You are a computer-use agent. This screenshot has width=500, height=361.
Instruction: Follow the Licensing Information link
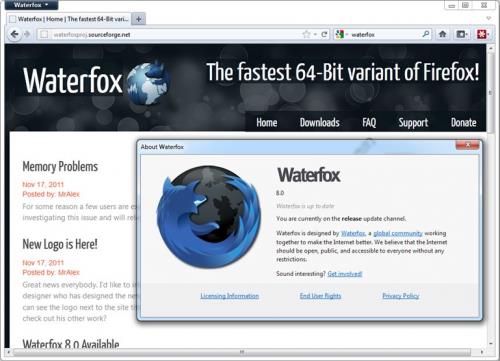tap(229, 296)
